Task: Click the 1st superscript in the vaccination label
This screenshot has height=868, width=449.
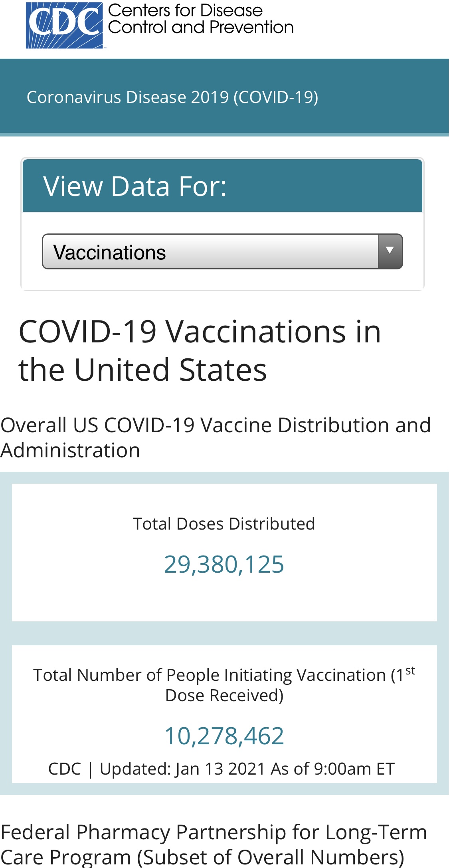Action: (x=410, y=671)
